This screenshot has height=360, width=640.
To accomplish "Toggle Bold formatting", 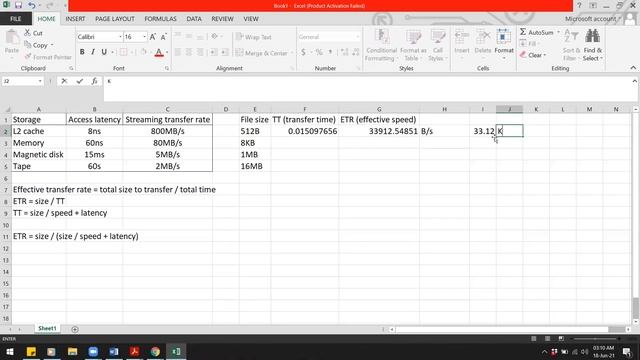I will (x=82, y=52).
